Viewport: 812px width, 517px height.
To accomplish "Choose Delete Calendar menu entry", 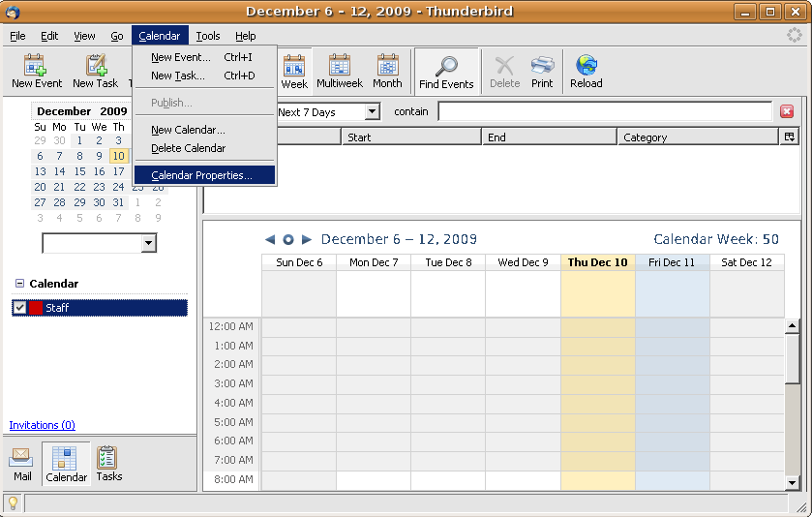I will (204, 148).
